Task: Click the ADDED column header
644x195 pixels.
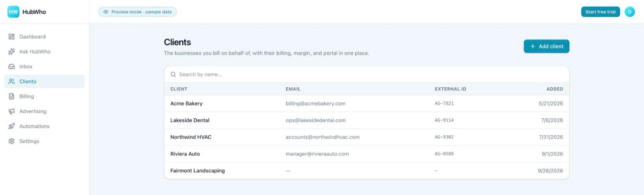Action: (x=555, y=89)
